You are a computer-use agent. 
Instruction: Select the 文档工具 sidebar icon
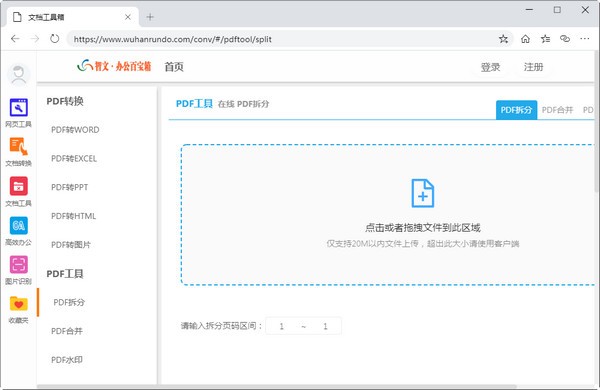point(18,191)
